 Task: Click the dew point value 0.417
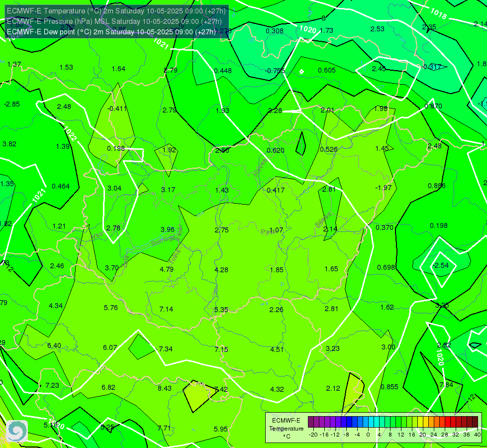[x=276, y=190]
